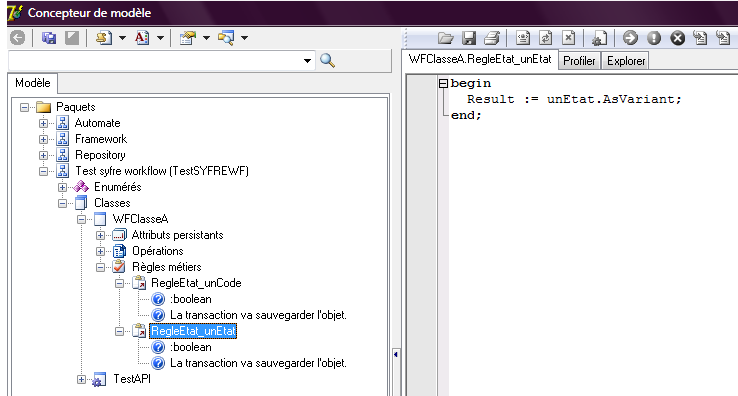Viewport: 738px width, 396px height.
Task: Expand the Attributs persistants node
Action: point(100,235)
